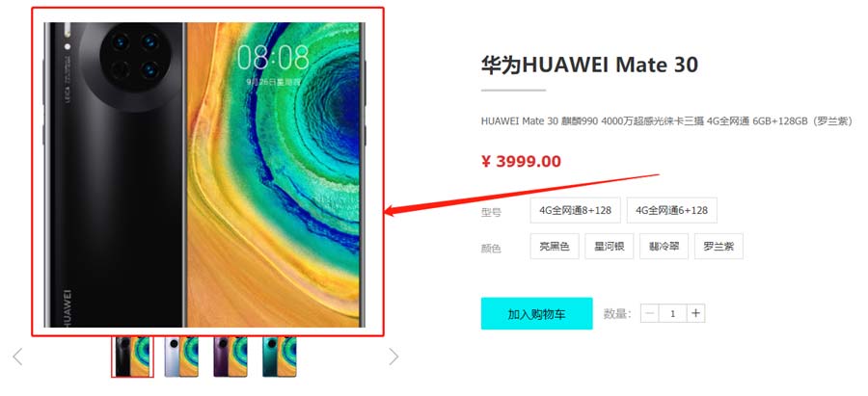Focus the quantity input field
The width and height of the screenshot is (868, 396).
pyautogui.click(x=672, y=313)
